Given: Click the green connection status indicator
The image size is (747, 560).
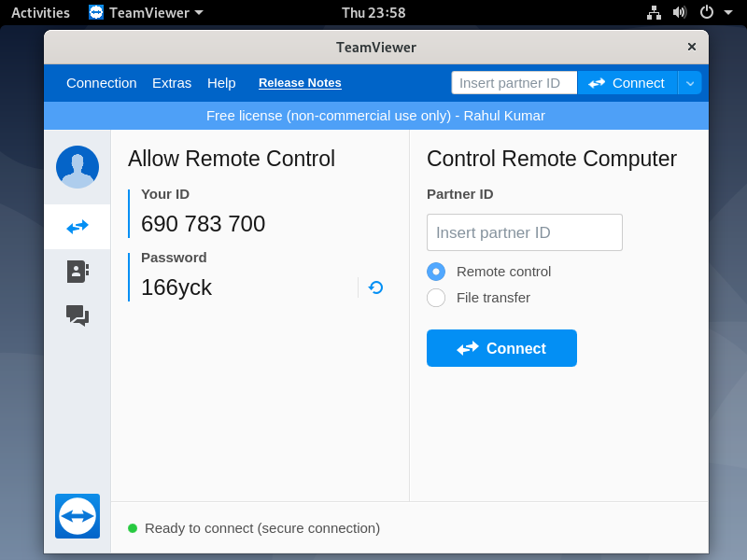Looking at the screenshot, I should tap(133, 528).
